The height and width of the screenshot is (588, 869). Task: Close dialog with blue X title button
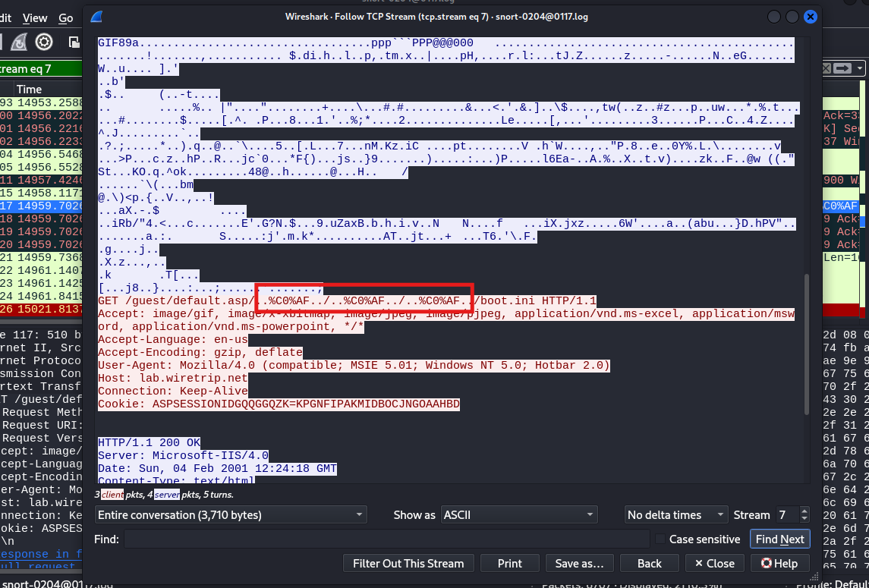pyautogui.click(x=811, y=17)
